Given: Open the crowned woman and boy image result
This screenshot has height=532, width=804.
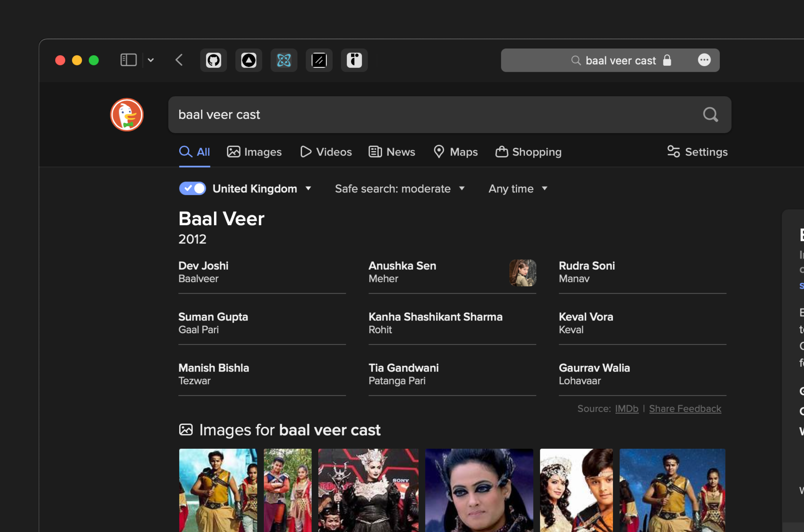Looking at the screenshot, I should click(576, 490).
